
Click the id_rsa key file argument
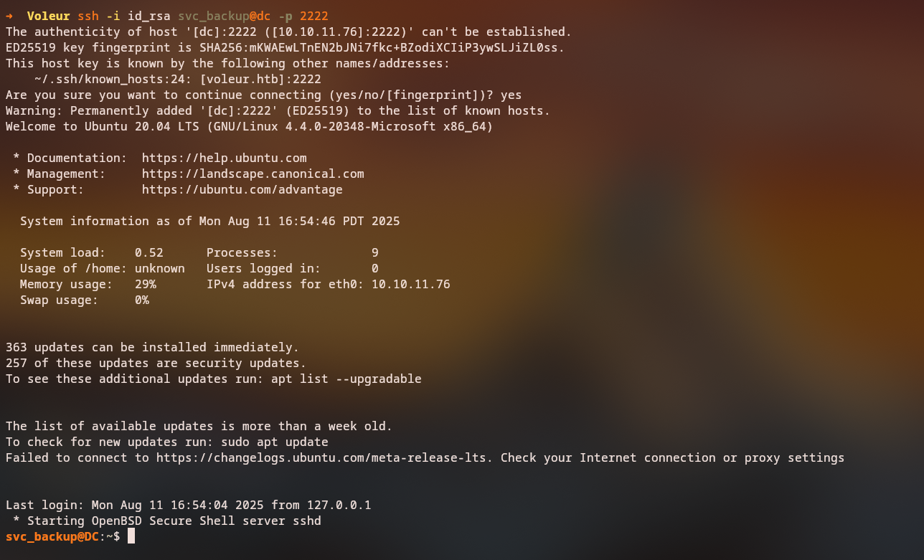[148, 16]
